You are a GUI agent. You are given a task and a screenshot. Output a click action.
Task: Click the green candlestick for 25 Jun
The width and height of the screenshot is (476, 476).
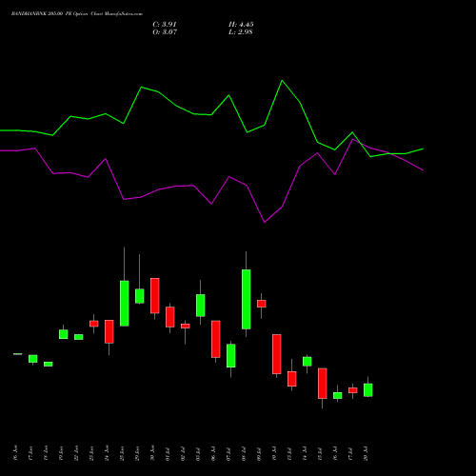click(124, 303)
